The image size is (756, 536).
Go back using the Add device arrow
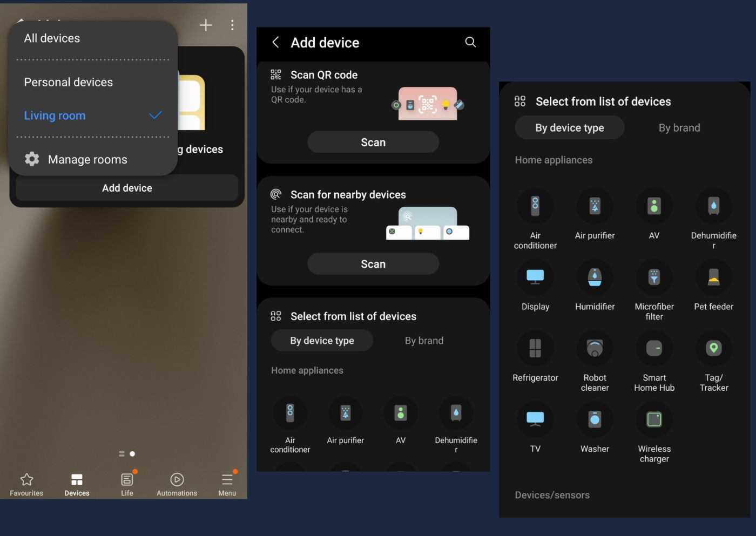coord(276,42)
